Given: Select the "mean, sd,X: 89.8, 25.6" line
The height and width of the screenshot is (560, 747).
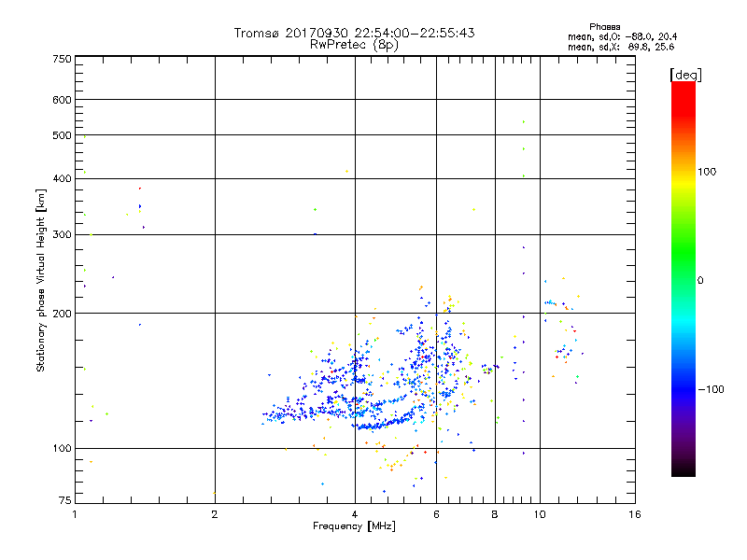Looking at the screenshot, I should (621, 47).
